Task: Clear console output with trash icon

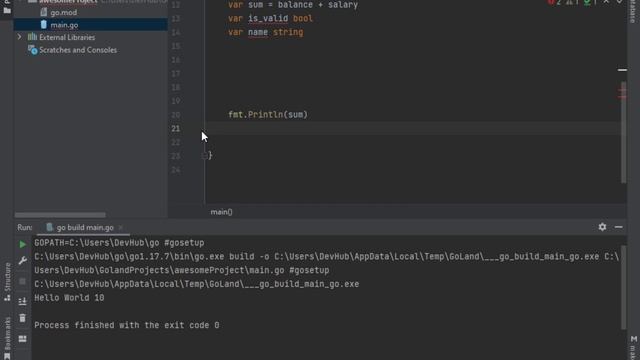Action: (x=22, y=318)
